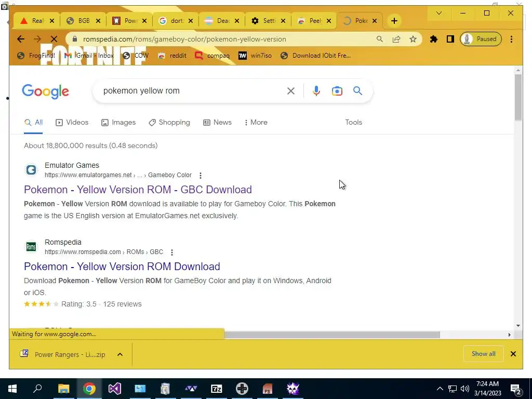
Task: Open the Extensions puzzle icon
Action: 434,39
